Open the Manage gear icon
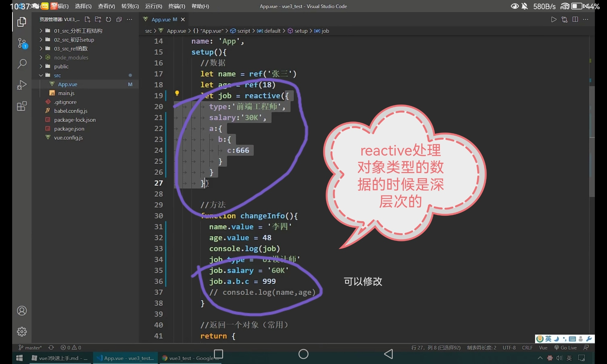This screenshot has width=607, height=364. [22, 332]
